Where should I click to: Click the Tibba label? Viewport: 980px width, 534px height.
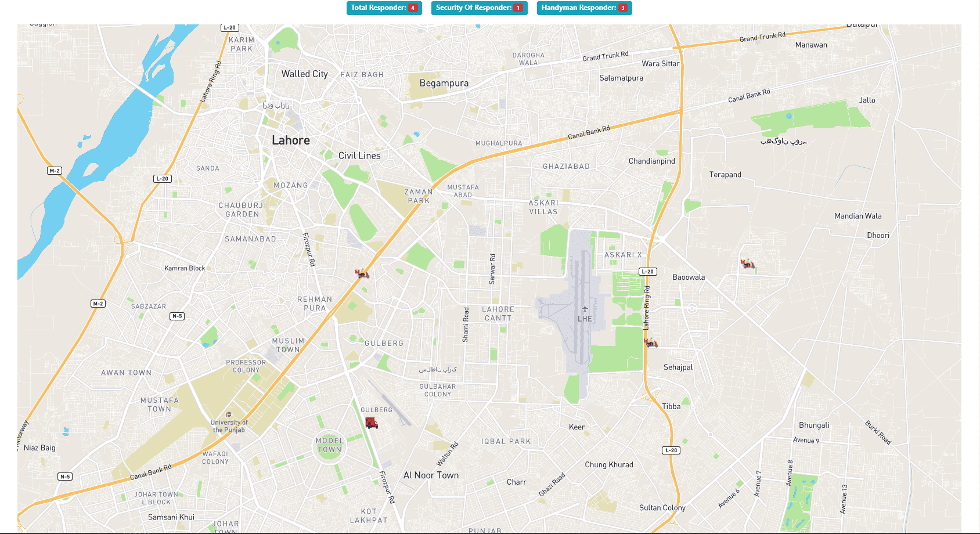point(671,406)
